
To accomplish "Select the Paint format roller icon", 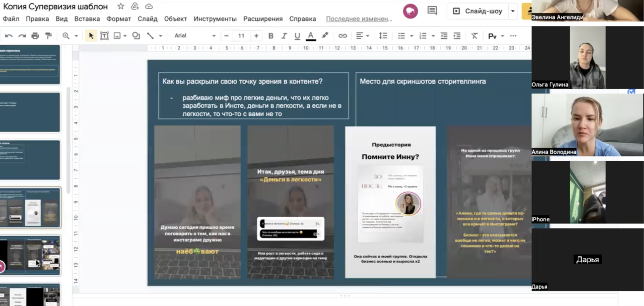I will (x=48, y=36).
